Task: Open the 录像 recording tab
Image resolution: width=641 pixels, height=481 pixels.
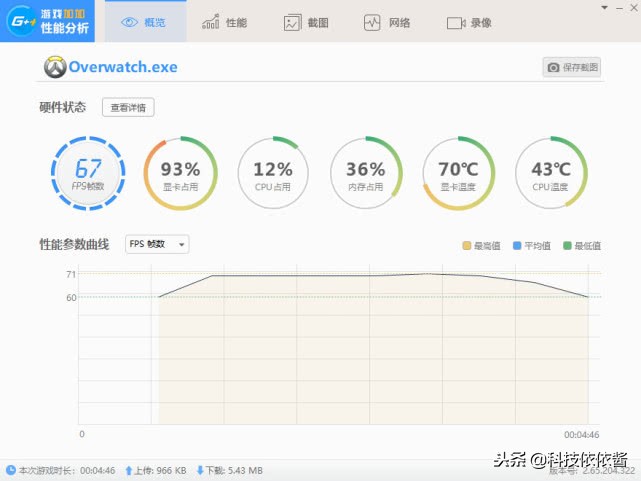Action: coord(469,23)
